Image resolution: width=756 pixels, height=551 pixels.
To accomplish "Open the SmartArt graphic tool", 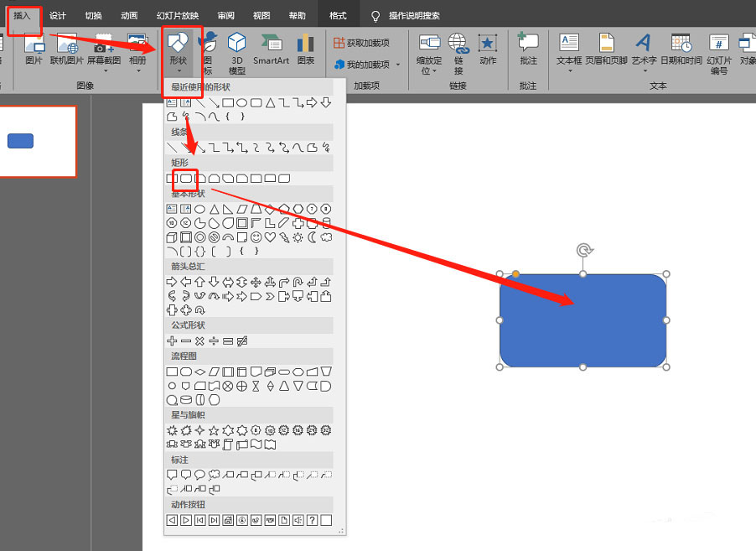I will (x=271, y=49).
